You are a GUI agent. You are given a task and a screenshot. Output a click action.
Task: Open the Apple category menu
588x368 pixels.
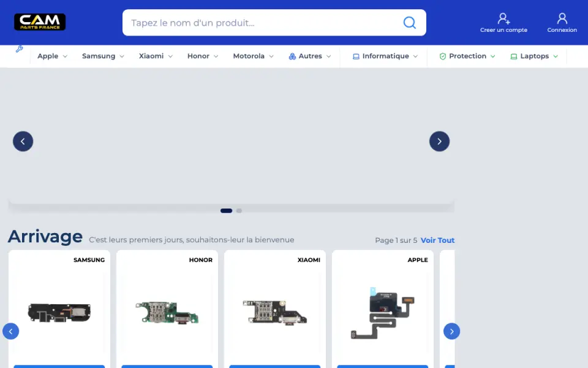coord(48,56)
